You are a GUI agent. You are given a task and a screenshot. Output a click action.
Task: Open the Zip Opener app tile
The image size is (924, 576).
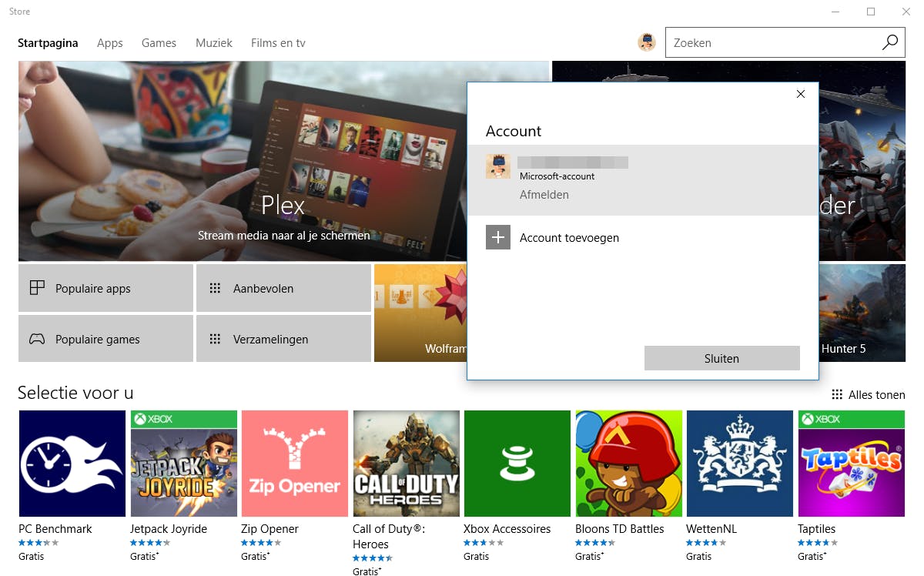[295, 464]
